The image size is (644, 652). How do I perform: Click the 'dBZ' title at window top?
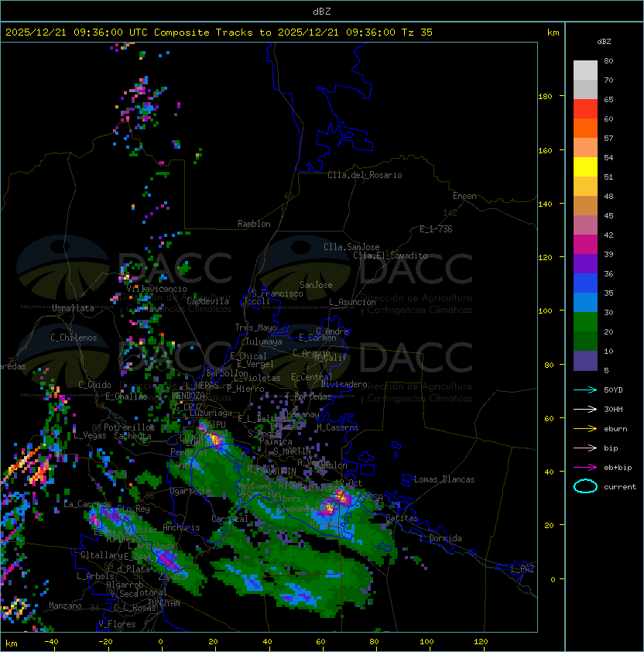click(322, 12)
